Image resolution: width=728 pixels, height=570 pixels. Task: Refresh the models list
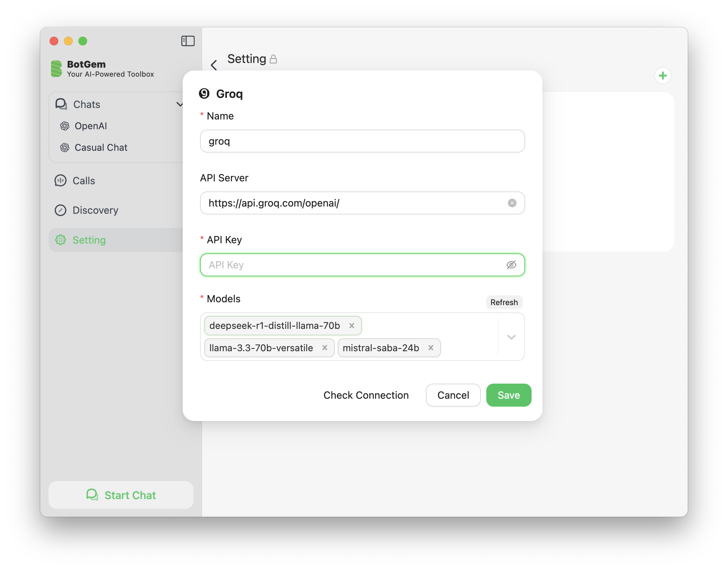pos(504,302)
